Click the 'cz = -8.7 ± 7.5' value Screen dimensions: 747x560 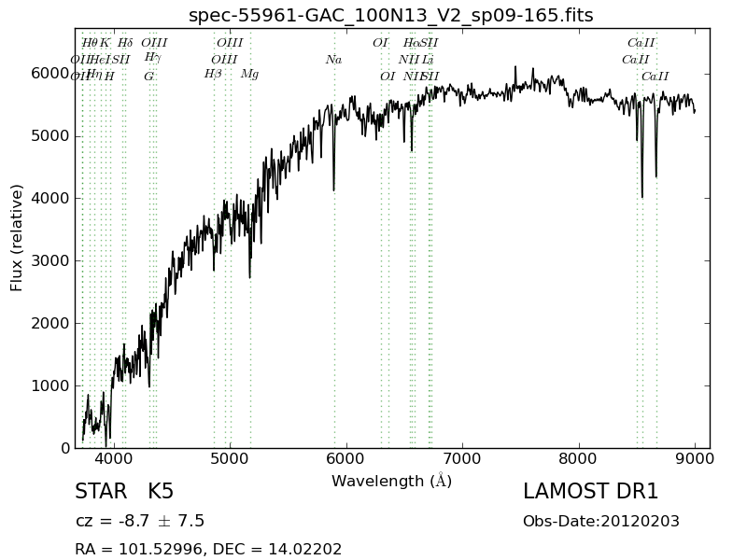(x=140, y=521)
